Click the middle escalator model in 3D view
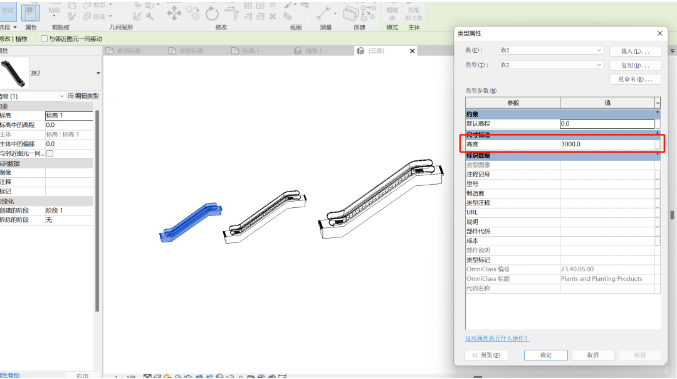Screen dimensions: 677x379 tap(264, 217)
